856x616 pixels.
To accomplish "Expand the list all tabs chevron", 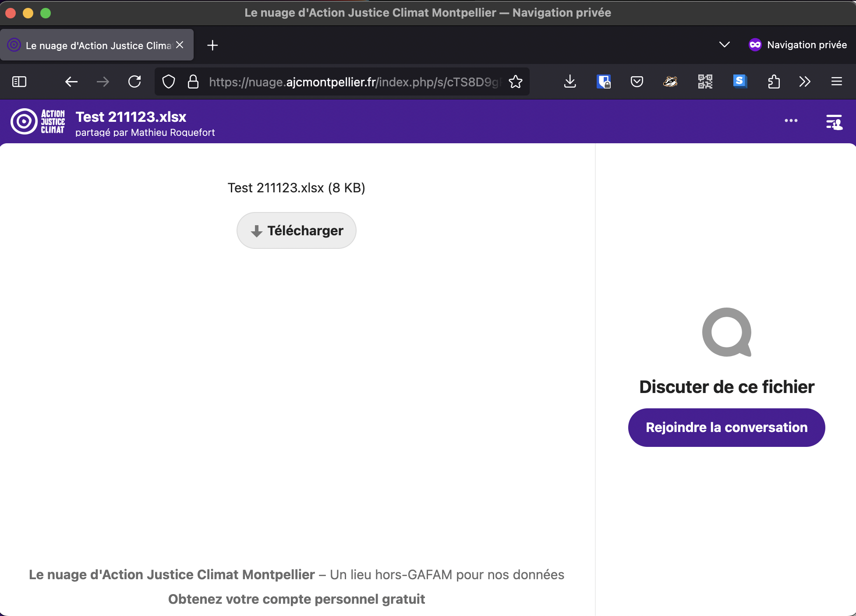I will point(724,45).
